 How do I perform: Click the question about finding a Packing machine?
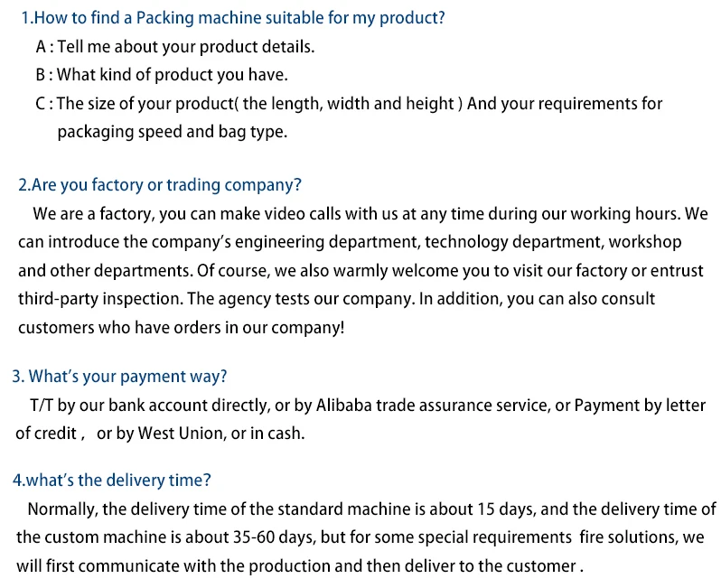tap(233, 18)
